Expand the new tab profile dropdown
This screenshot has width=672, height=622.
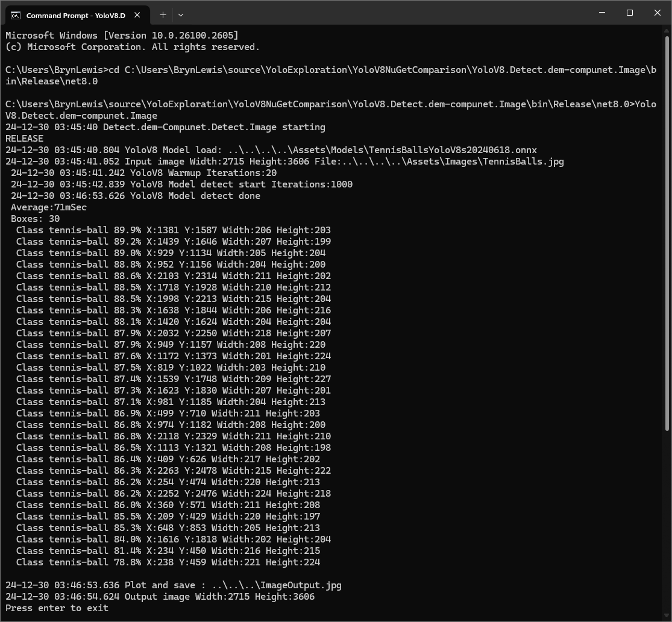pos(181,14)
